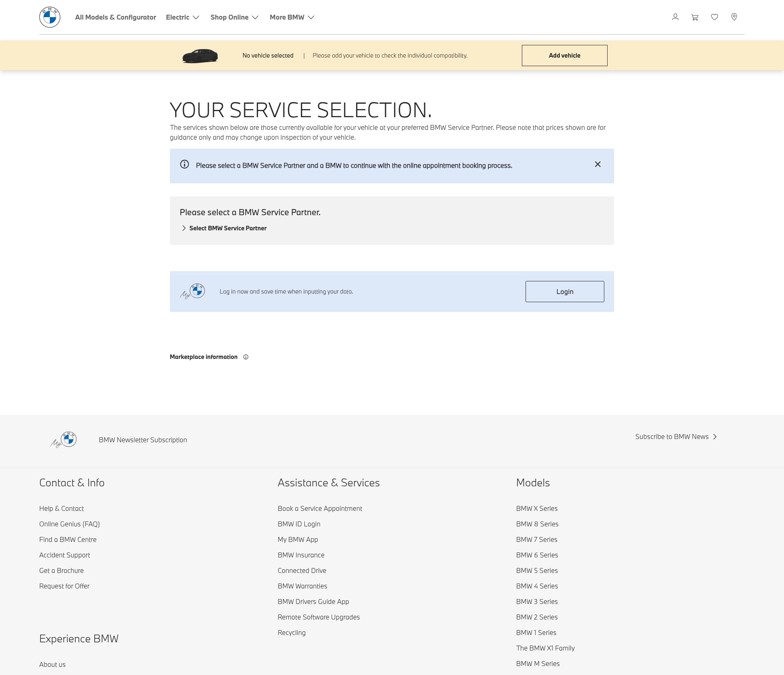
Task: Click the location pin icon
Action: pos(734,17)
